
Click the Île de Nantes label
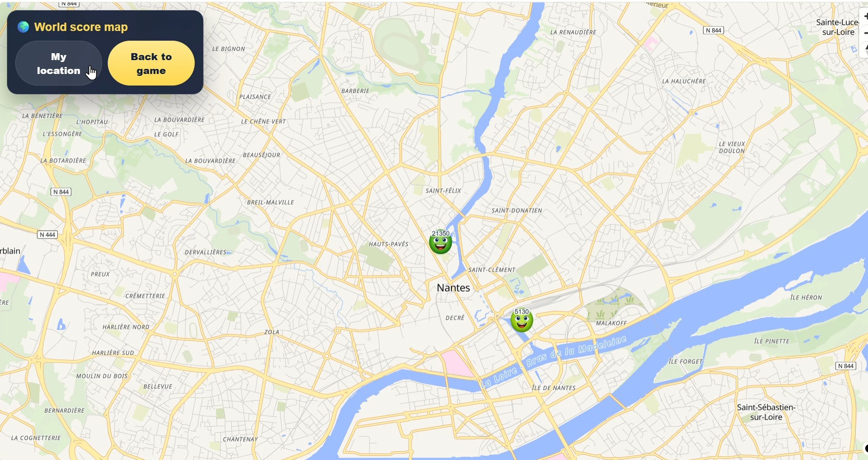(554, 388)
